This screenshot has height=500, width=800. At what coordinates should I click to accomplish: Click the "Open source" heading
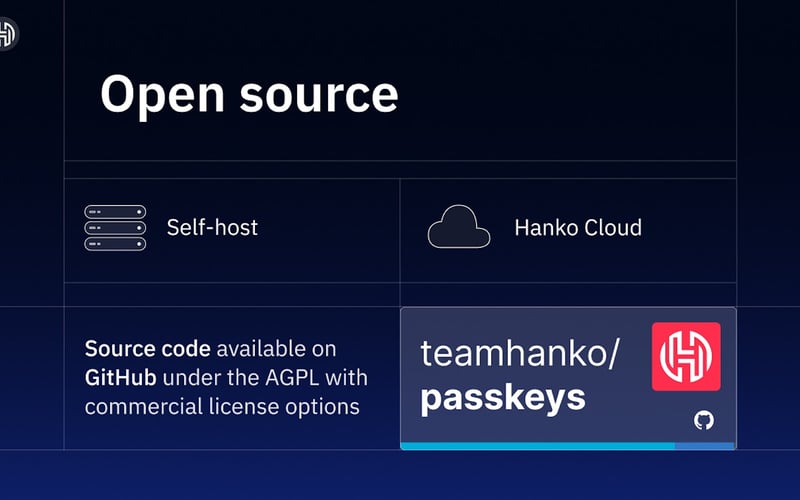[249, 95]
